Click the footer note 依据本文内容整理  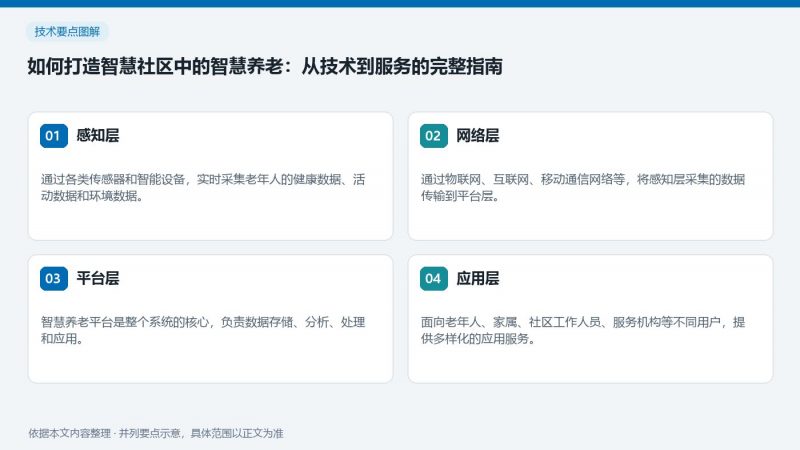pyautogui.click(x=156, y=434)
